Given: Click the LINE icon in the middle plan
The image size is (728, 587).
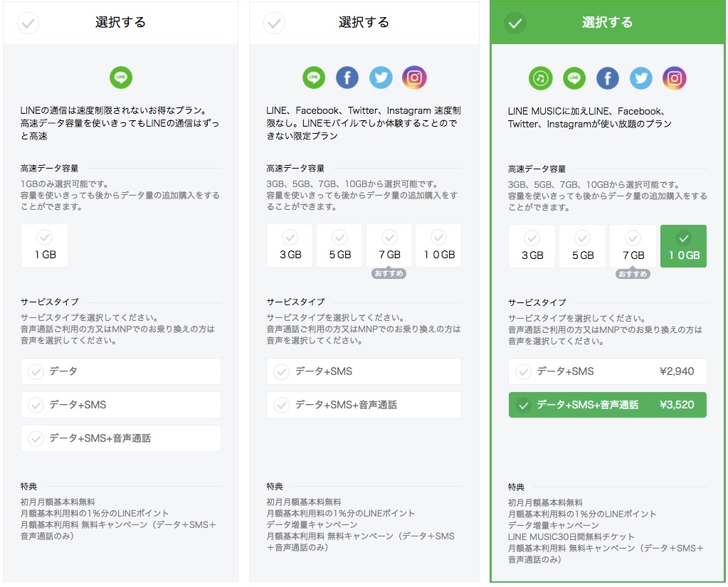Looking at the screenshot, I should click(x=314, y=78).
